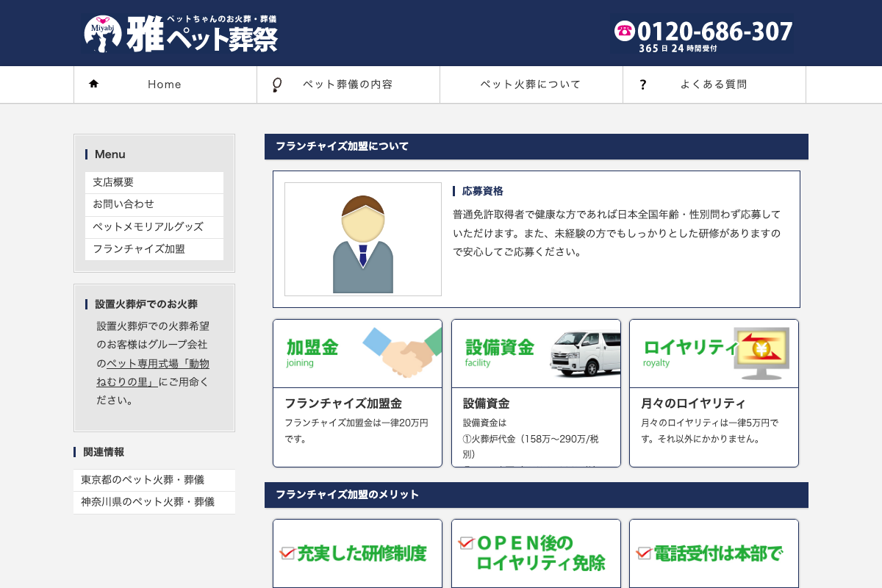
Task: Click the white van image on the 設備資金 card
Action: point(585,354)
